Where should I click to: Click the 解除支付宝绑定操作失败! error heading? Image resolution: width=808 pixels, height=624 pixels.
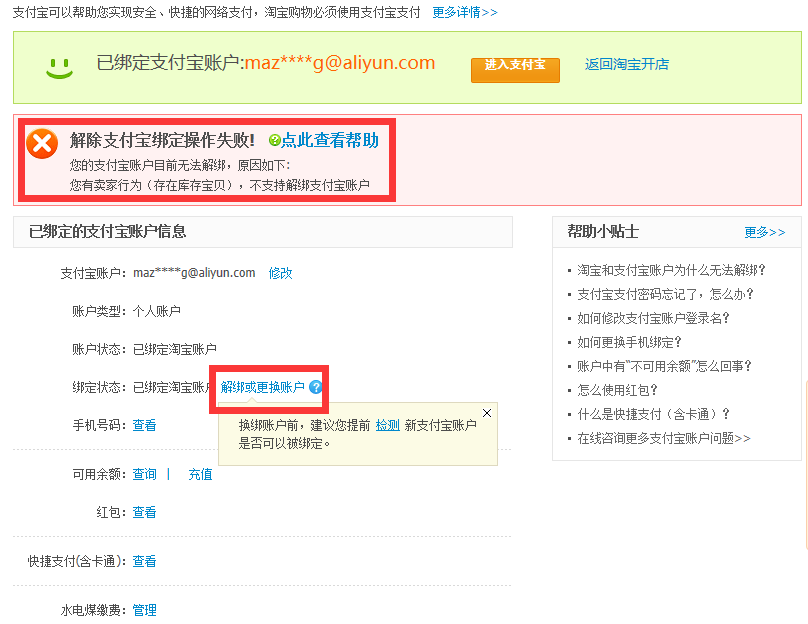[x=162, y=140]
